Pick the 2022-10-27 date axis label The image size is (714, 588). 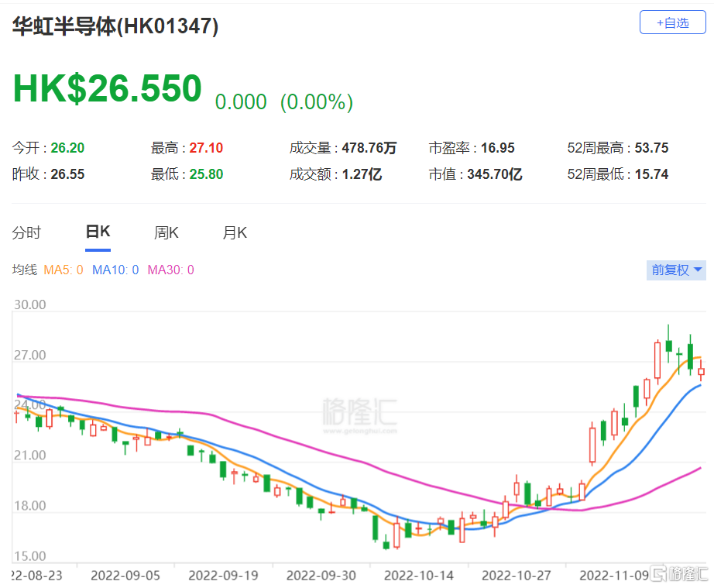pos(515,576)
